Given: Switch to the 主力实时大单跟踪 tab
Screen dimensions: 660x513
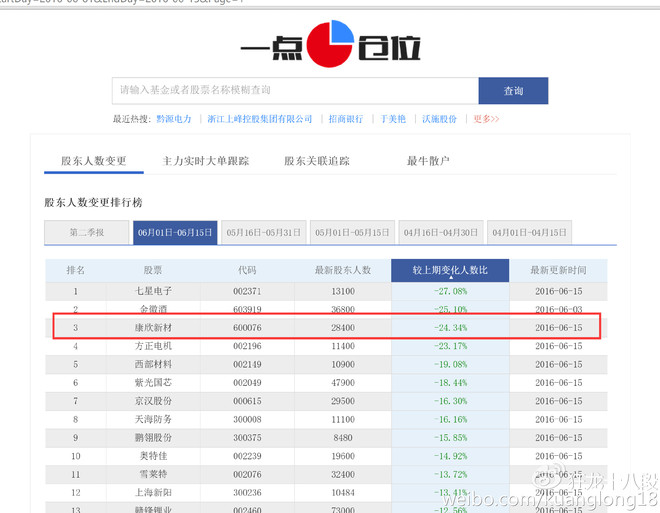Looking at the screenshot, I should coord(206,161).
